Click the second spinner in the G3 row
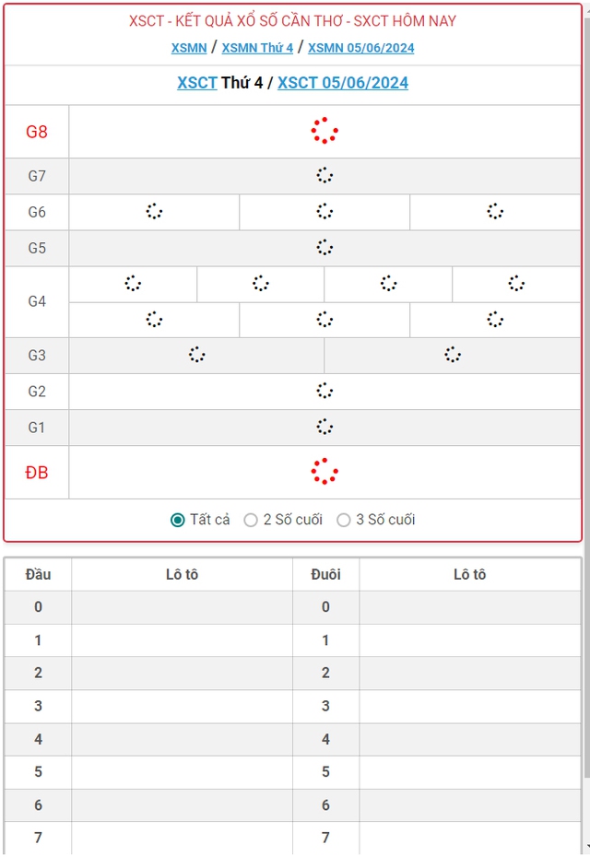Screen dimensions: 590x868 [453, 354]
